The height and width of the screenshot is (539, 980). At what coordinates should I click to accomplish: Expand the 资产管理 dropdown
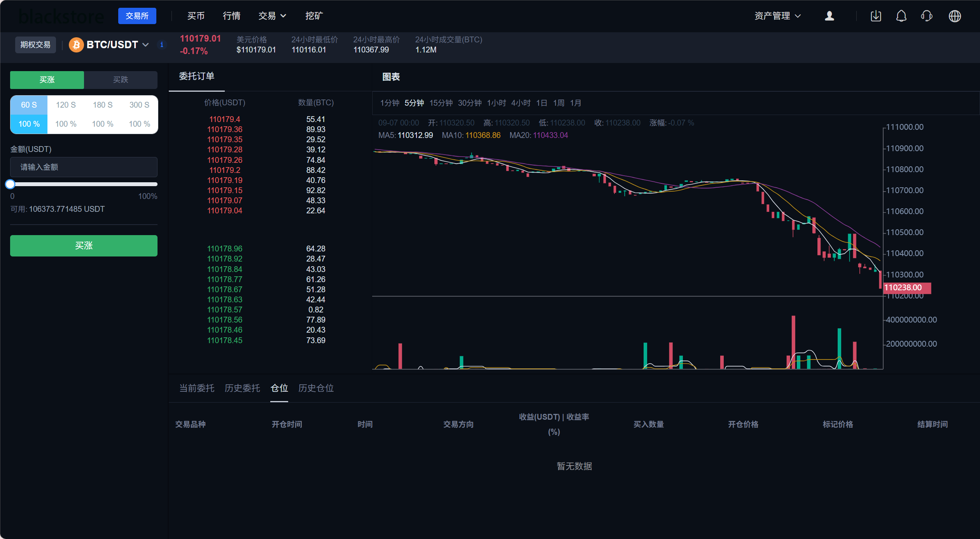click(777, 16)
